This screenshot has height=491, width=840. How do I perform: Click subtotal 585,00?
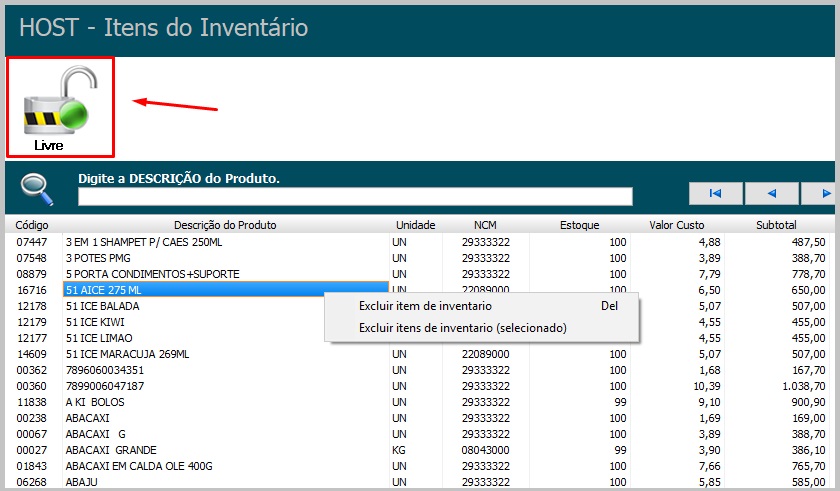tap(808, 482)
